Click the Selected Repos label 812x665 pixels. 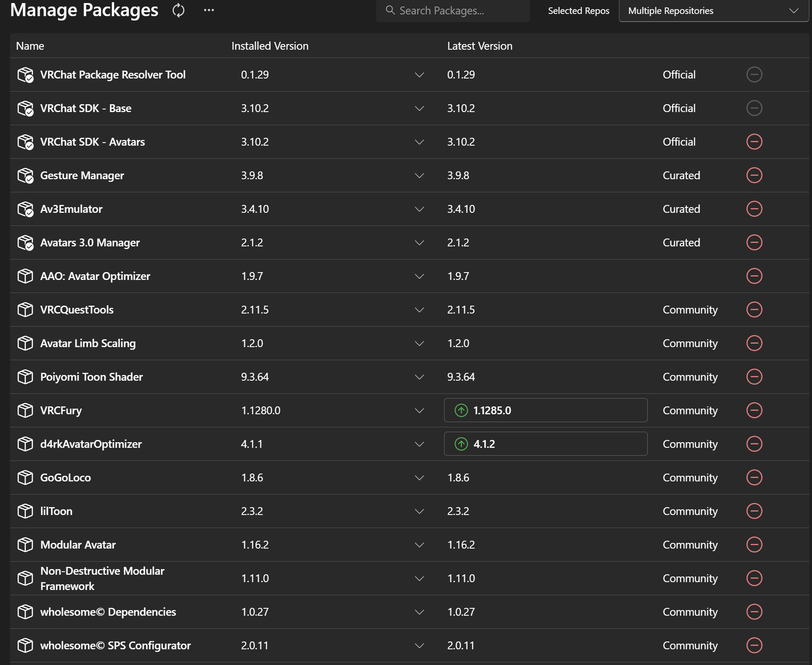pos(578,10)
